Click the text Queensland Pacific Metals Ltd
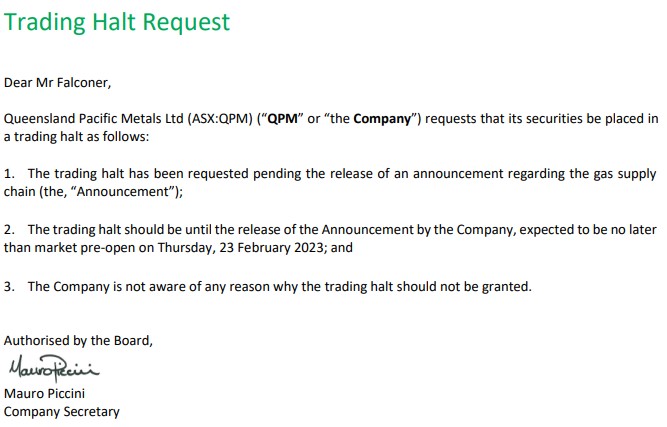667x427 pixels. [94, 119]
